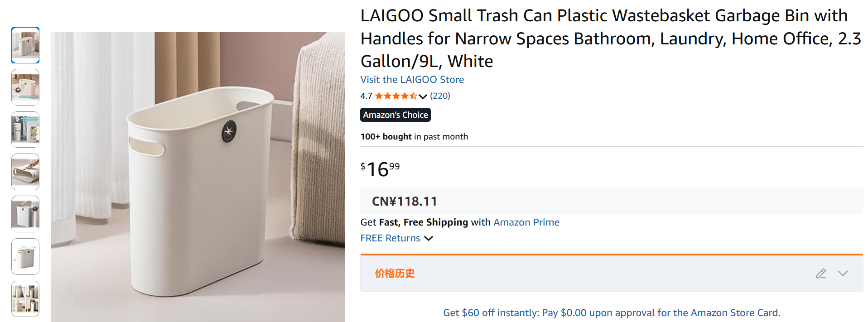Select the second thumbnail in the gallery
This screenshot has width=868, height=322.
click(x=25, y=87)
